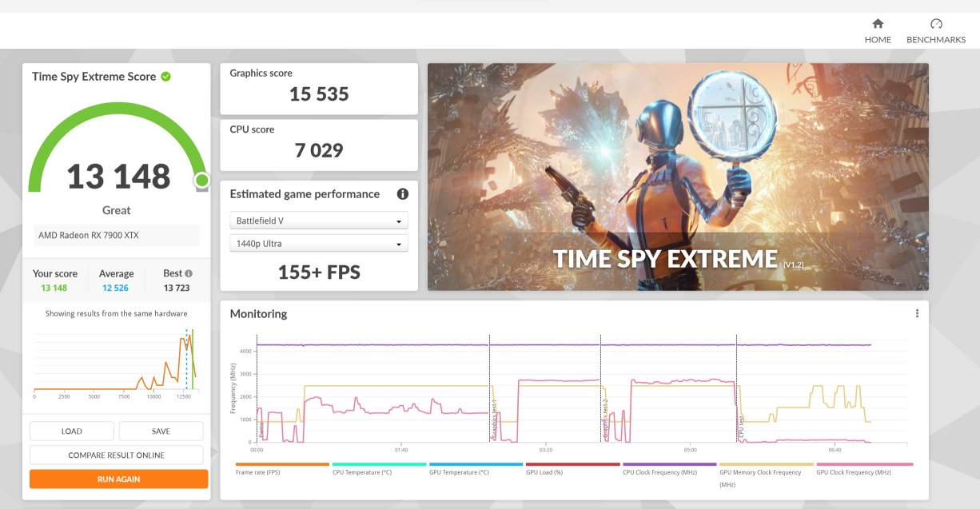Toggle GPU Clock Frequency legend entry
The image size is (980, 509).
tap(864, 469)
